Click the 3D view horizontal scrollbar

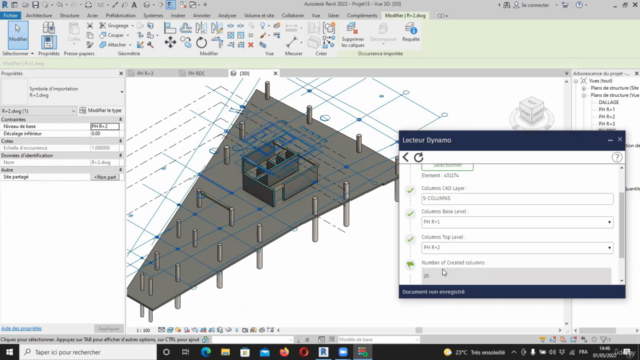point(419,330)
